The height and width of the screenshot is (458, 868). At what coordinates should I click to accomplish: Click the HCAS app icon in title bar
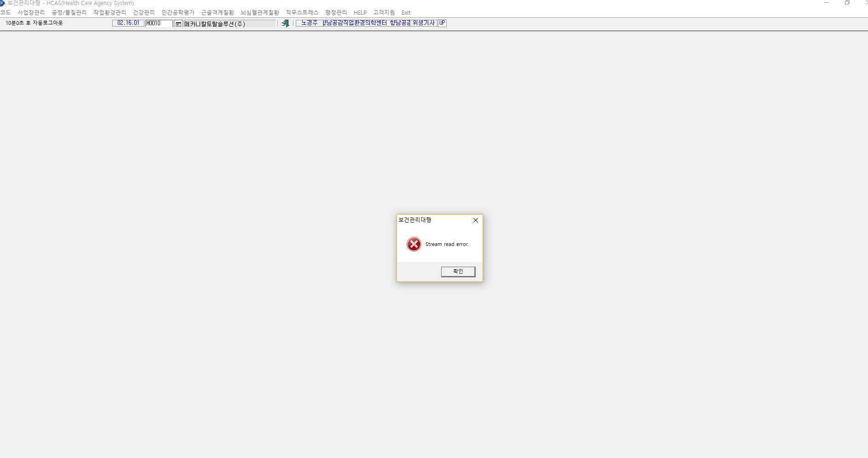coord(2,3)
